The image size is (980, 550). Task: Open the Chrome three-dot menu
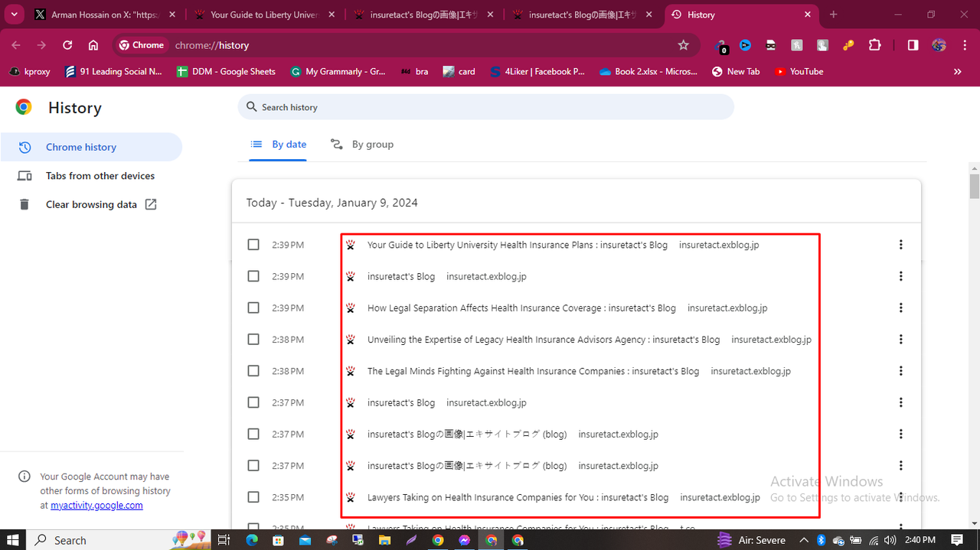pyautogui.click(x=963, y=45)
